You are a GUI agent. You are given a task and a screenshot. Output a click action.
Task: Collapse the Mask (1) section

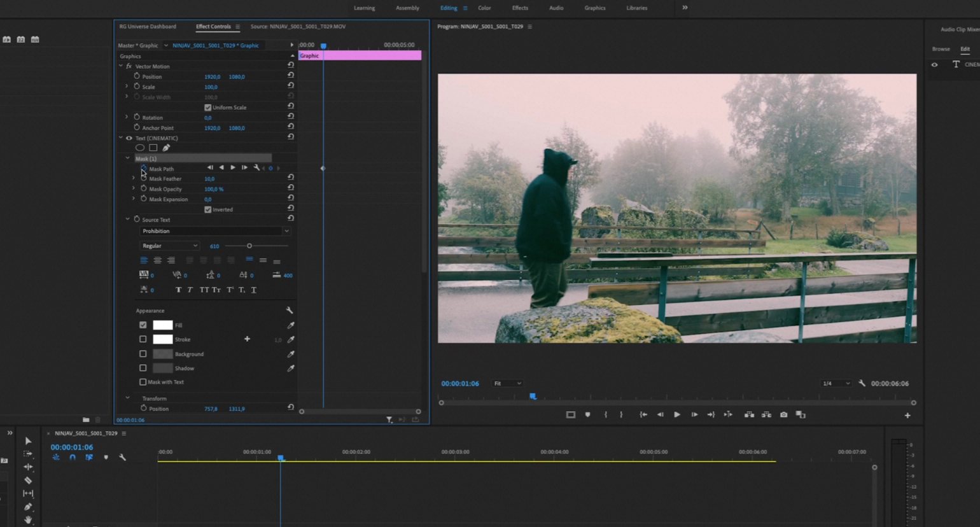(127, 158)
